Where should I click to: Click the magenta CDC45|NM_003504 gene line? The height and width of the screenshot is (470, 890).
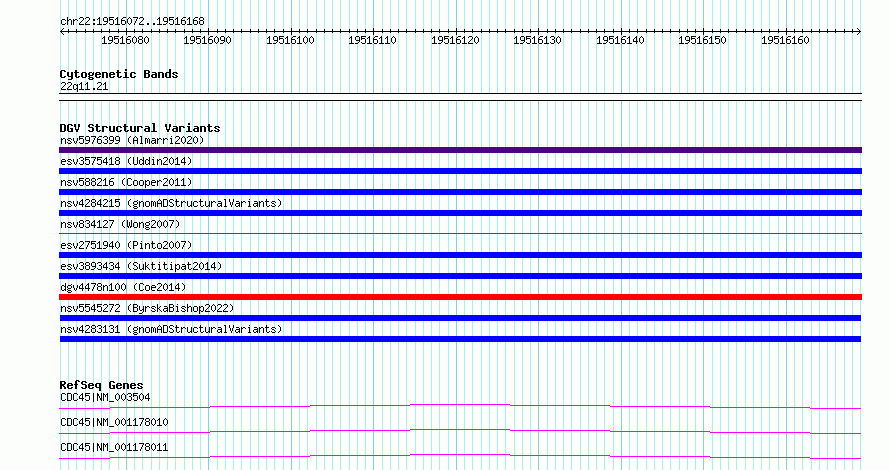460,406
